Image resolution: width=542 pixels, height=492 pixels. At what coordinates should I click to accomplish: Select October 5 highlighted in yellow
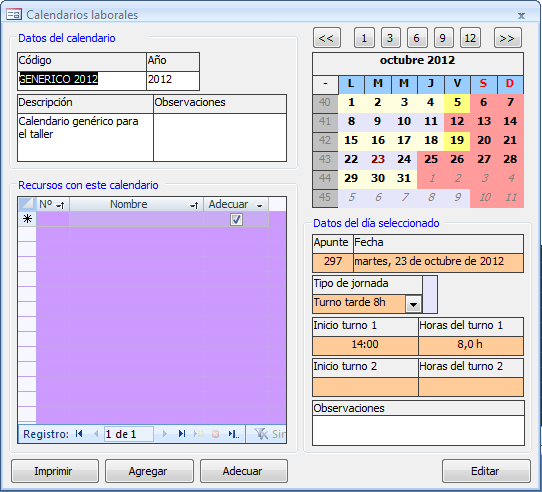click(x=457, y=102)
